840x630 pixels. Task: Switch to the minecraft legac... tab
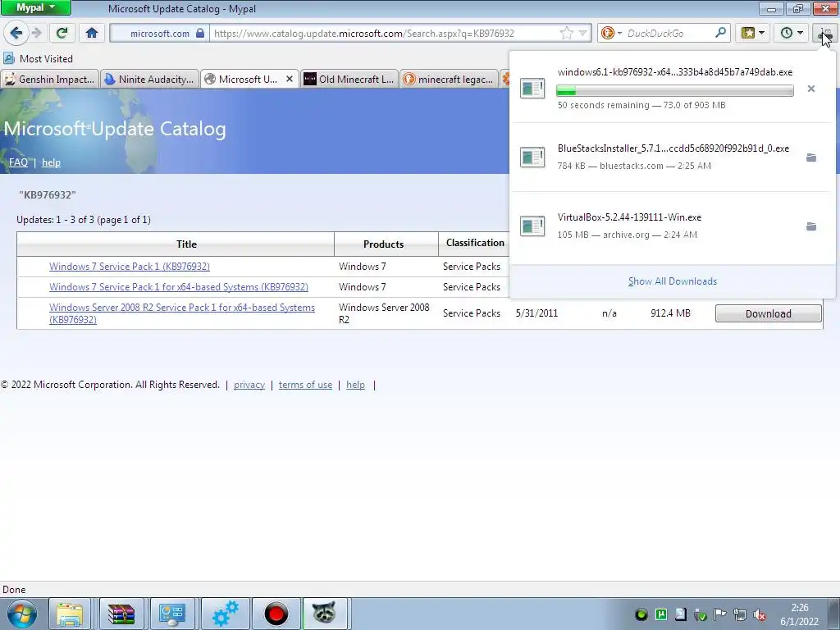pos(449,80)
